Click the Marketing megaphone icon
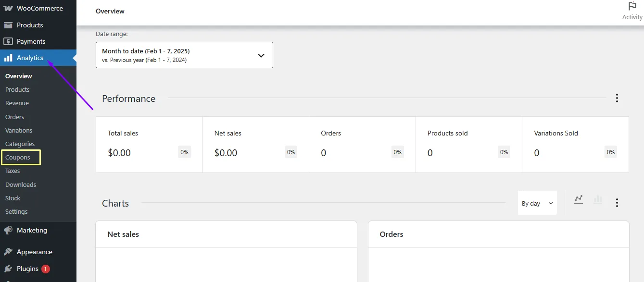The width and height of the screenshot is (644, 282). pos(8,230)
